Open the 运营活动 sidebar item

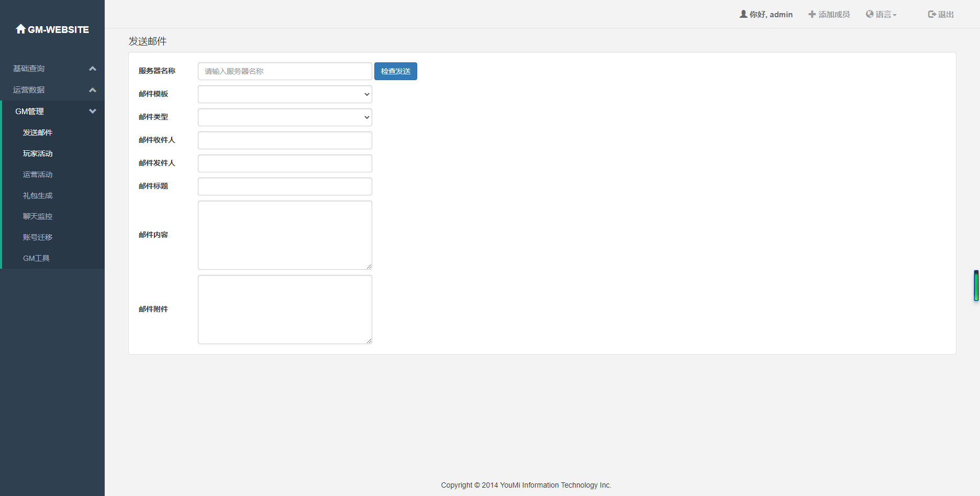pos(38,174)
